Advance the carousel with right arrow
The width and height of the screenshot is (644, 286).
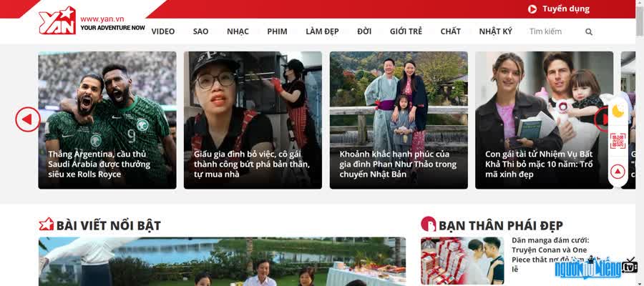(602, 119)
